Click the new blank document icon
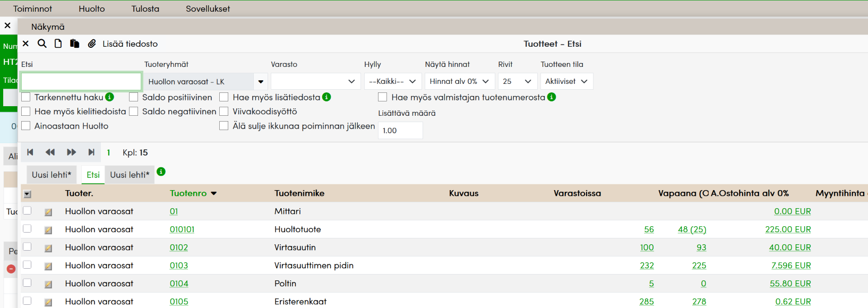868x308 pixels. pyautogui.click(x=58, y=44)
